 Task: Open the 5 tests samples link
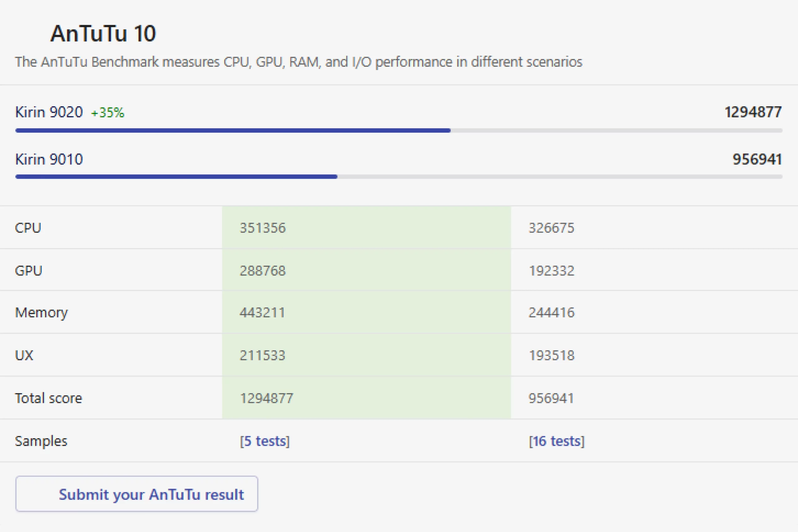[265, 441]
